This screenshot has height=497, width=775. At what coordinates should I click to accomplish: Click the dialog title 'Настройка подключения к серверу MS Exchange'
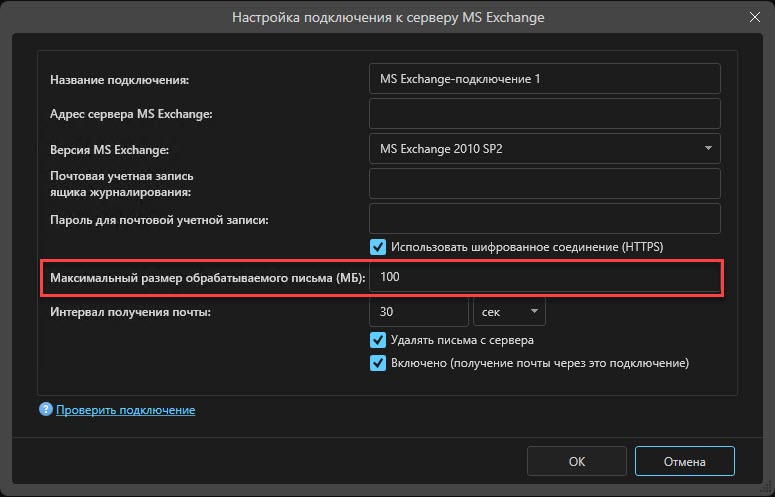[388, 17]
